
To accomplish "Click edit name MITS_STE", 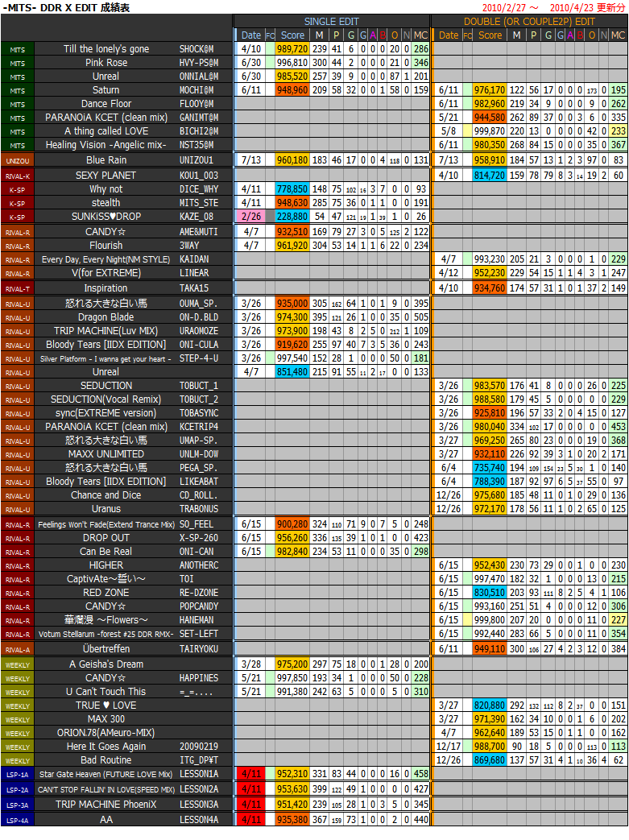I will [199, 203].
